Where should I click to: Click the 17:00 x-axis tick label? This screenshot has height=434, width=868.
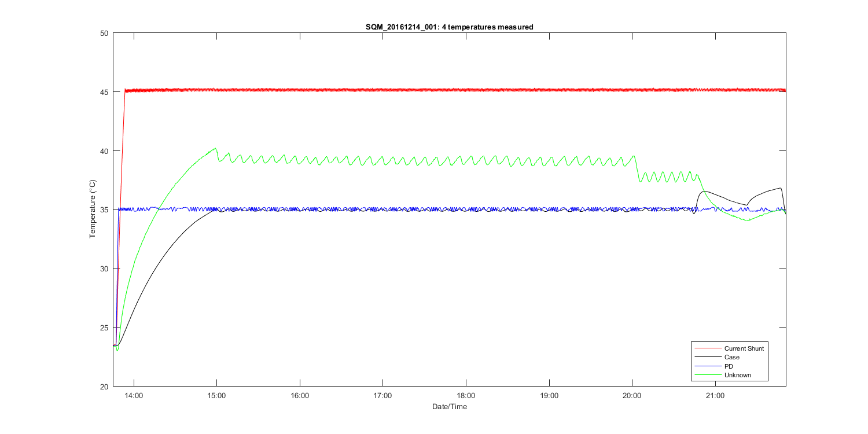coord(382,396)
